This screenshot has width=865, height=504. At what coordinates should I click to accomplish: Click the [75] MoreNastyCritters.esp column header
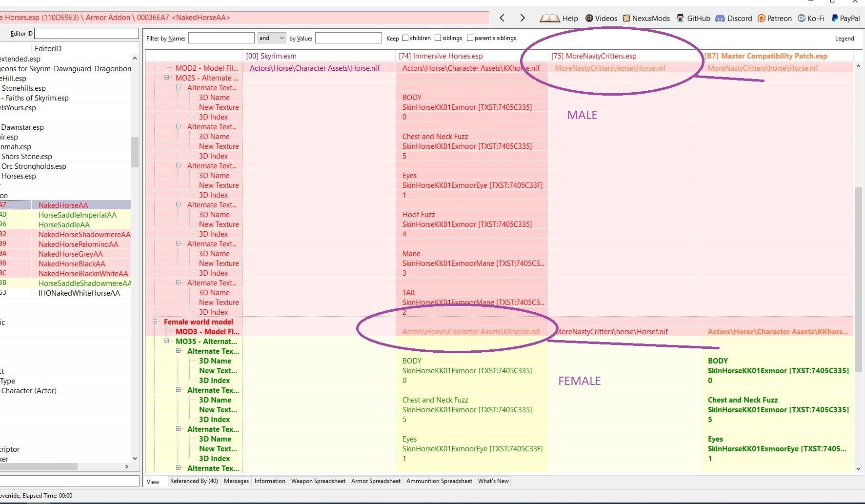pos(624,56)
